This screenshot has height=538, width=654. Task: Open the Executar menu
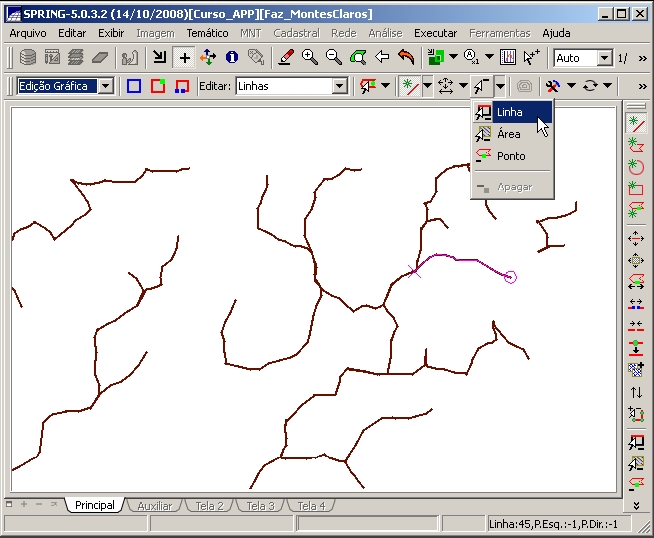[x=435, y=33]
